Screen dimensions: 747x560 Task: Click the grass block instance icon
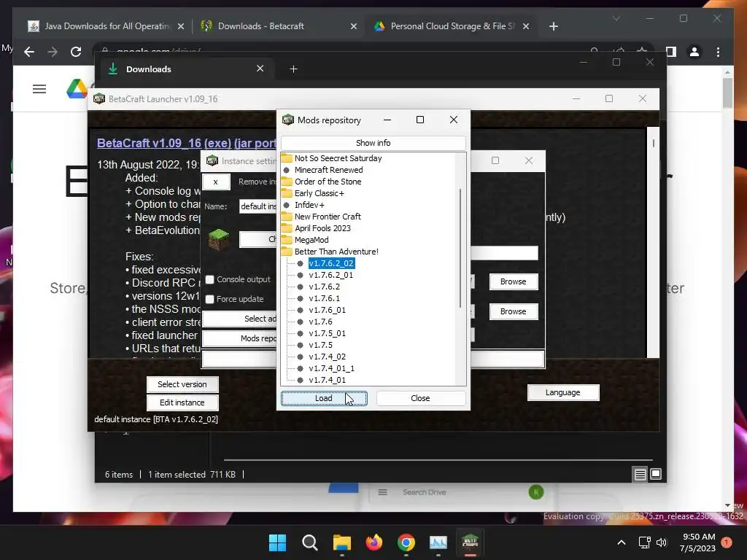(x=219, y=239)
